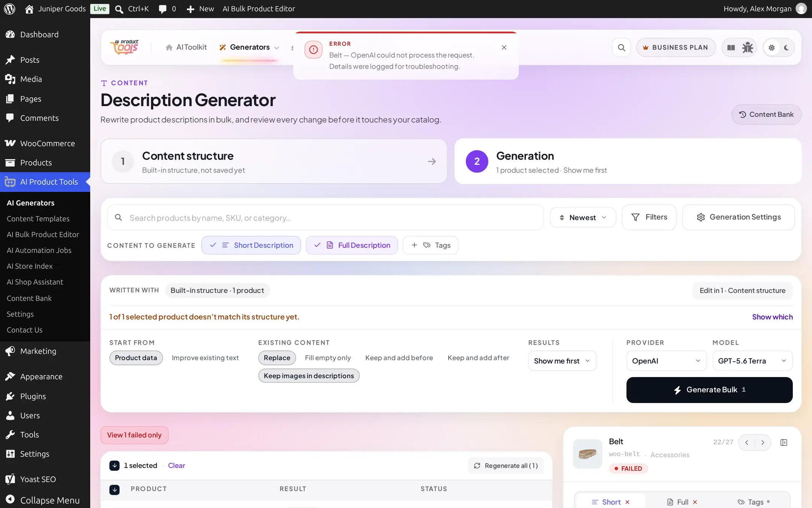Toggle the 1 selected checkbox
This screenshot has width=812, height=508.
(114, 465)
